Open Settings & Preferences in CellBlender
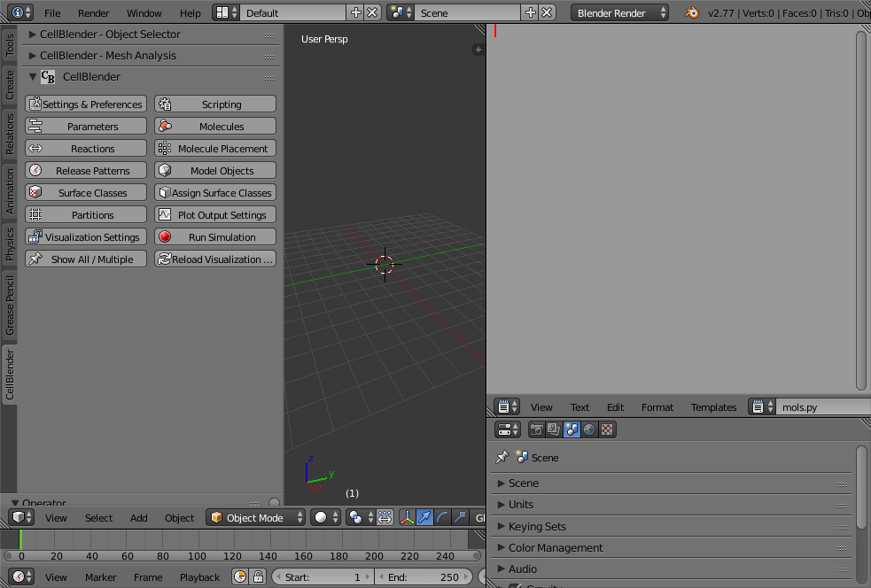 86,104
